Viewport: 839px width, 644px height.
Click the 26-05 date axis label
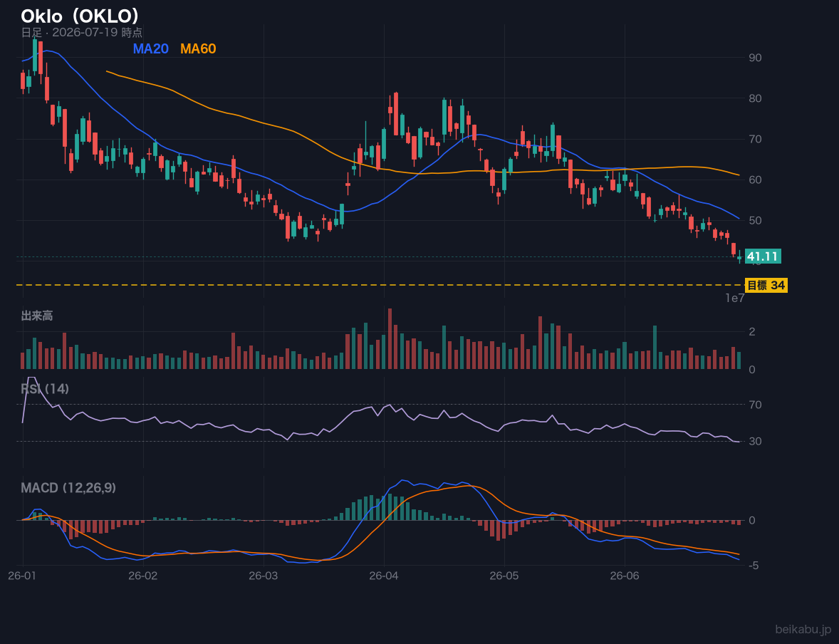pos(504,576)
